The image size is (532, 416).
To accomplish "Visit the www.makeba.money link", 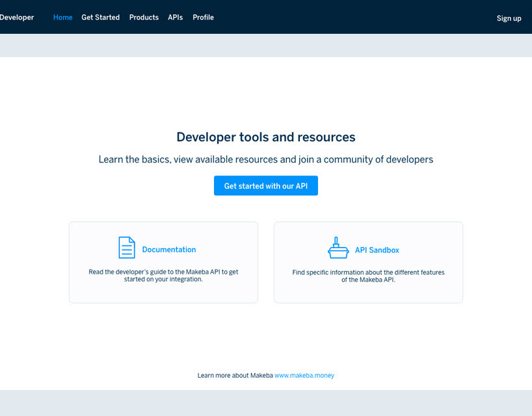I will pos(304,375).
